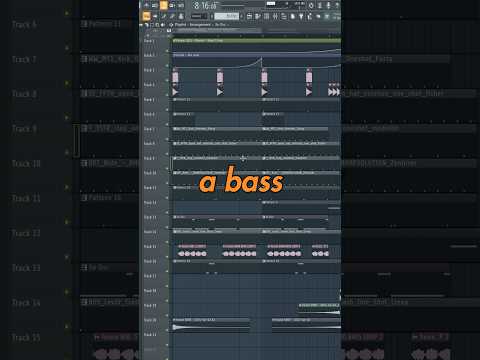The height and width of the screenshot is (360, 480).
Task: Click the pattern name field in toolbar
Action: coord(227,16)
